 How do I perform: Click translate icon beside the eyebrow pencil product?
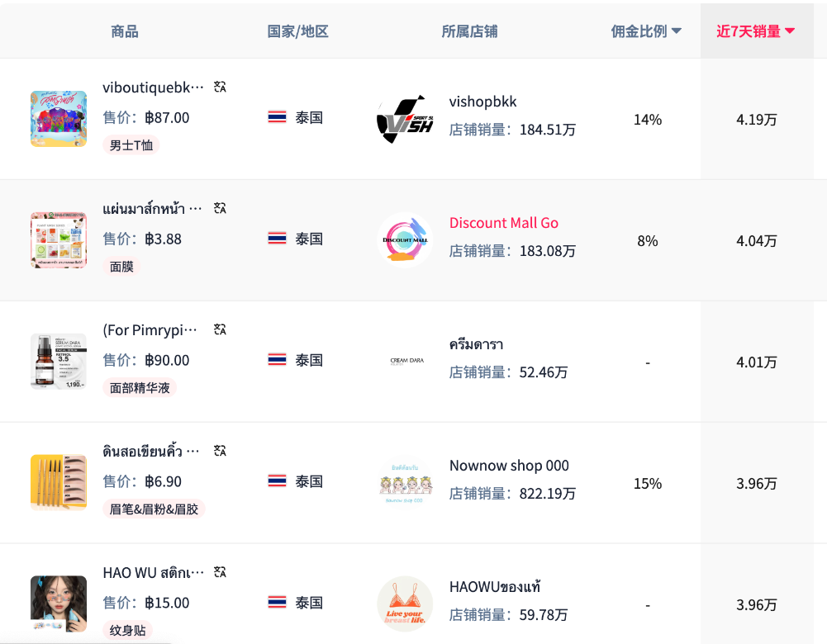tap(220, 451)
